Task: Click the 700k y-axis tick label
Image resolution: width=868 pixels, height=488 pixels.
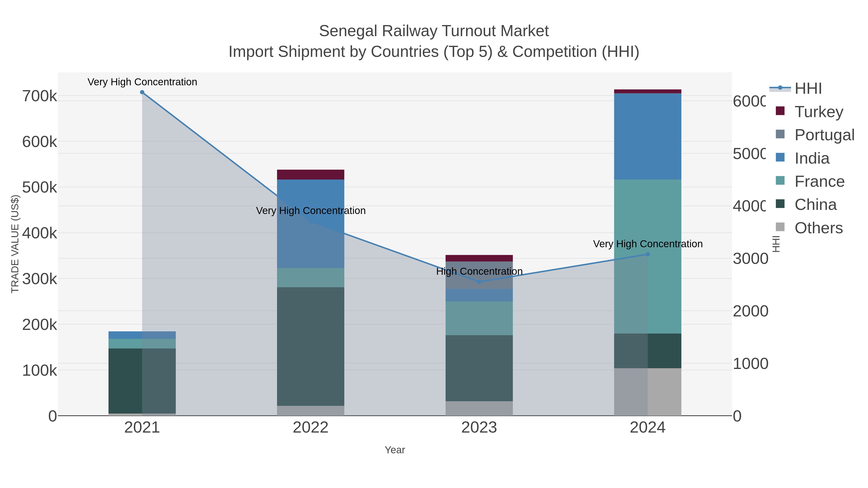Action: pos(40,96)
